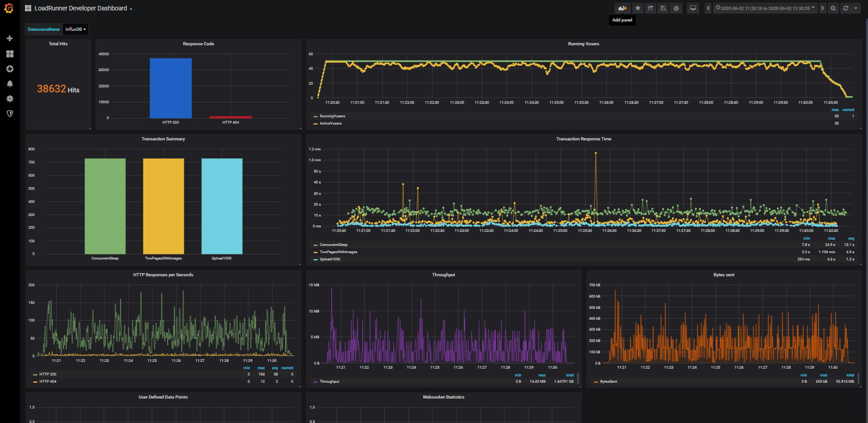Open the refresh interval dropdown arrow
Image resolution: width=868 pixels, height=423 pixels.
coord(855,8)
